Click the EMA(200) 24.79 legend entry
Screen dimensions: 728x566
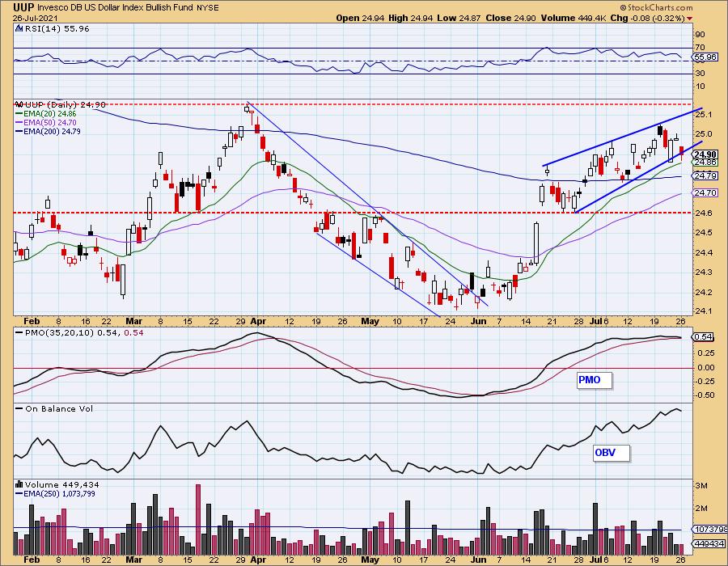click(48, 131)
